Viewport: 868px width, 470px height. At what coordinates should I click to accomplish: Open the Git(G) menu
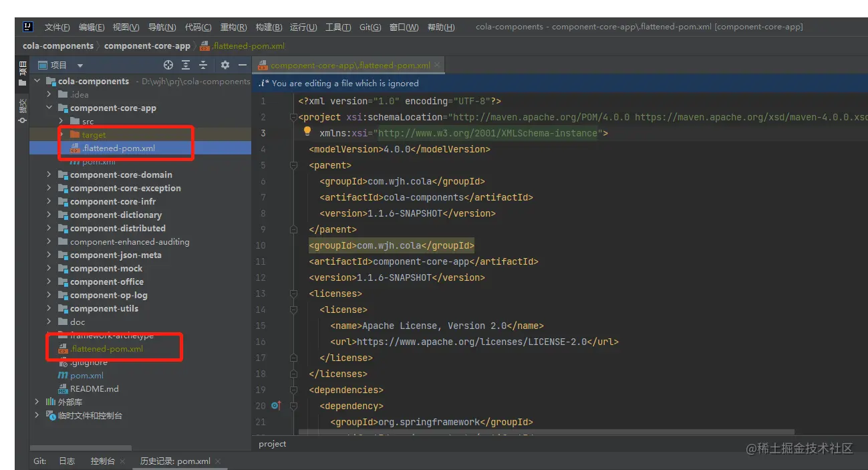(x=370, y=27)
